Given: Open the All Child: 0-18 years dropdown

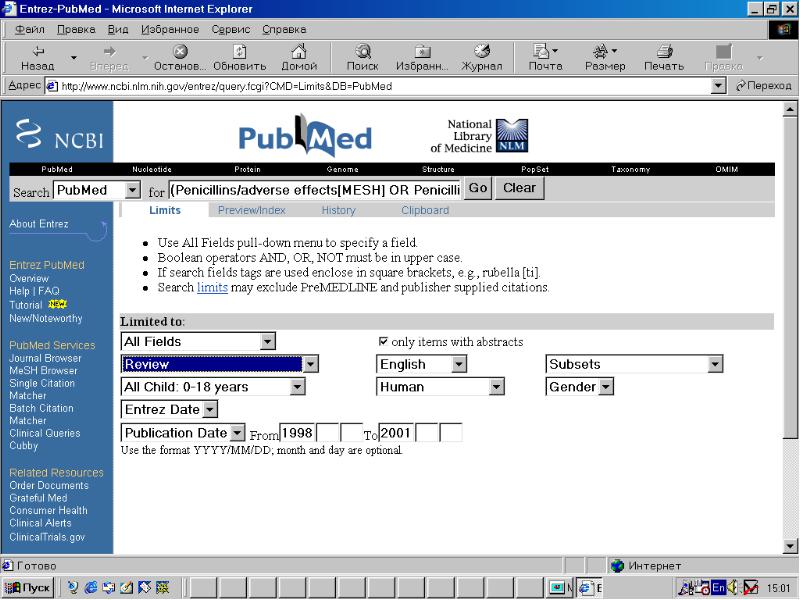Looking at the screenshot, I should click(213, 387).
